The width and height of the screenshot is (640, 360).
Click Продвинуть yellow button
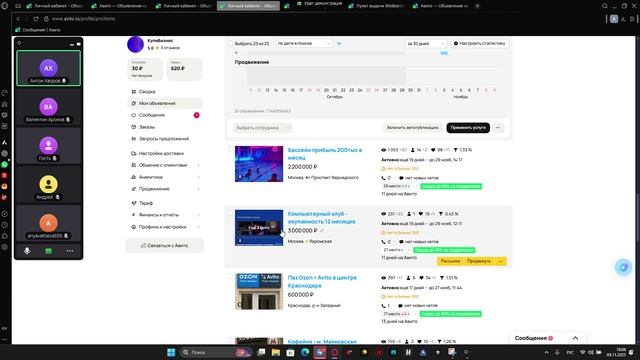coord(479,261)
